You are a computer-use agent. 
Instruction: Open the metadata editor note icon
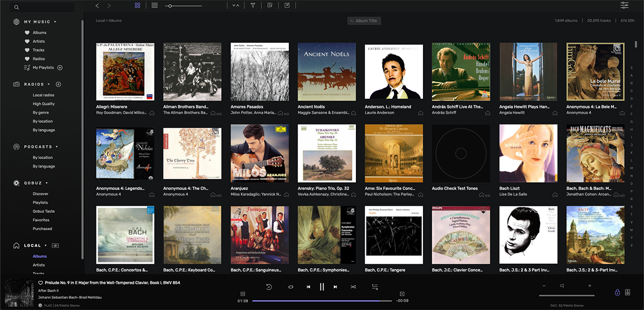(270, 5)
